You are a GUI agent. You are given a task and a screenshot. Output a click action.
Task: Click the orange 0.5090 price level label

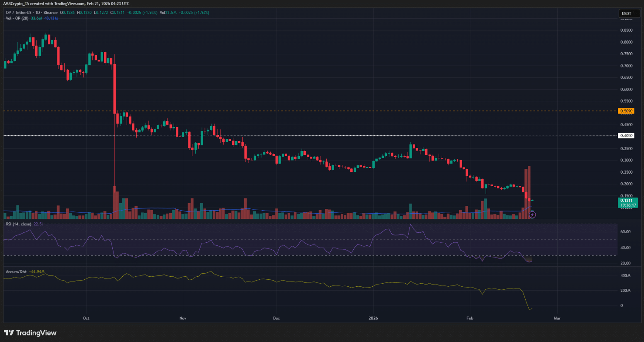[x=626, y=111]
